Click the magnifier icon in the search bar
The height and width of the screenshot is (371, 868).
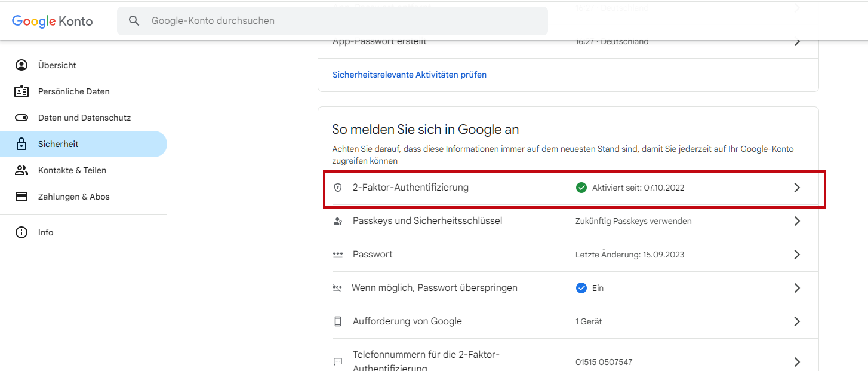(134, 21)
